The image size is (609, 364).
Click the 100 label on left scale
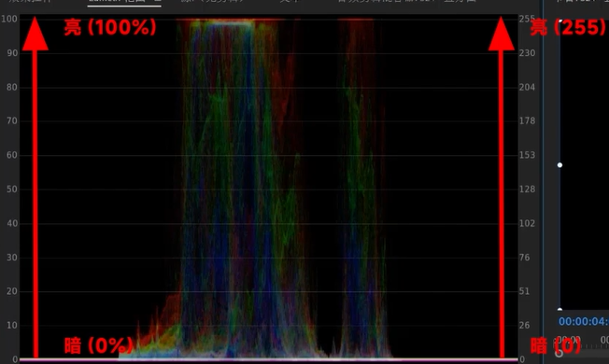tap(9, 19)
